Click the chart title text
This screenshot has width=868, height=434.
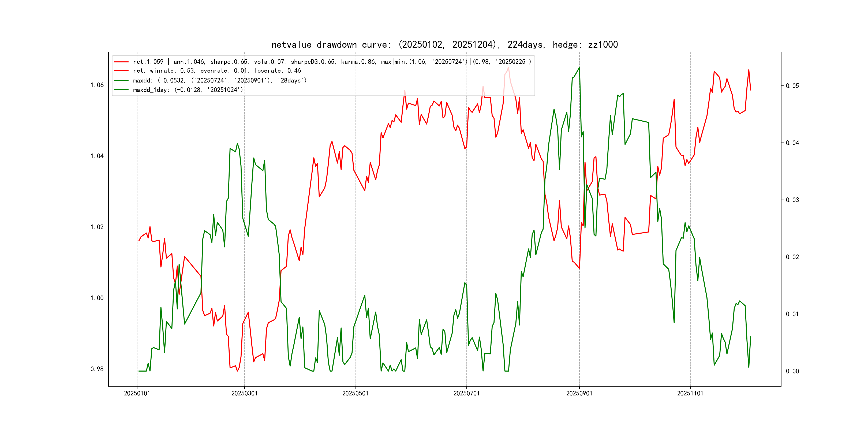[444, 45]
